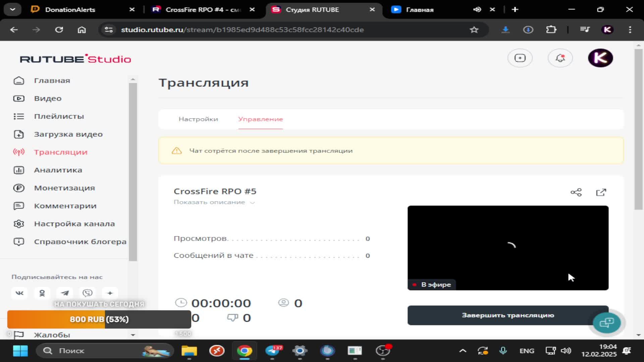Viewport: 644px width, 362px height.
Task: Click the stream preview player
Action: pos(508,248)
